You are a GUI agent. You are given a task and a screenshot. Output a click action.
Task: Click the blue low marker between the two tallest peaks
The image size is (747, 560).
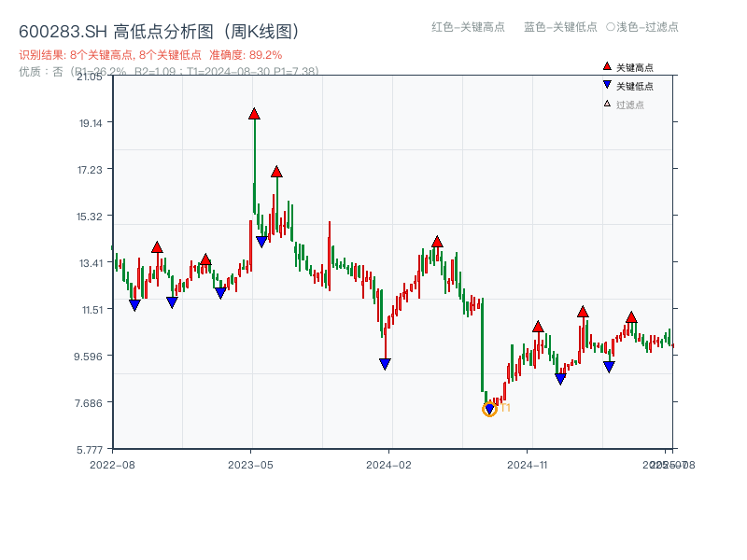(261, 242)
